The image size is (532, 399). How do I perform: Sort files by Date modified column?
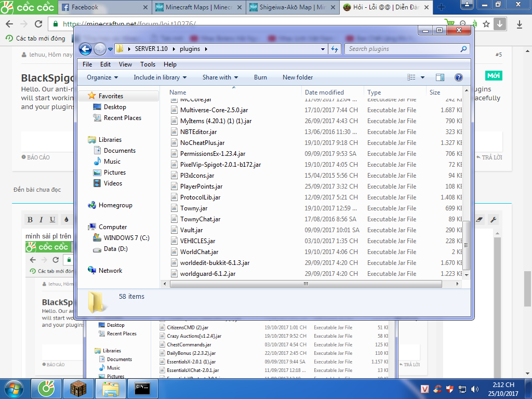click(324, 92)
